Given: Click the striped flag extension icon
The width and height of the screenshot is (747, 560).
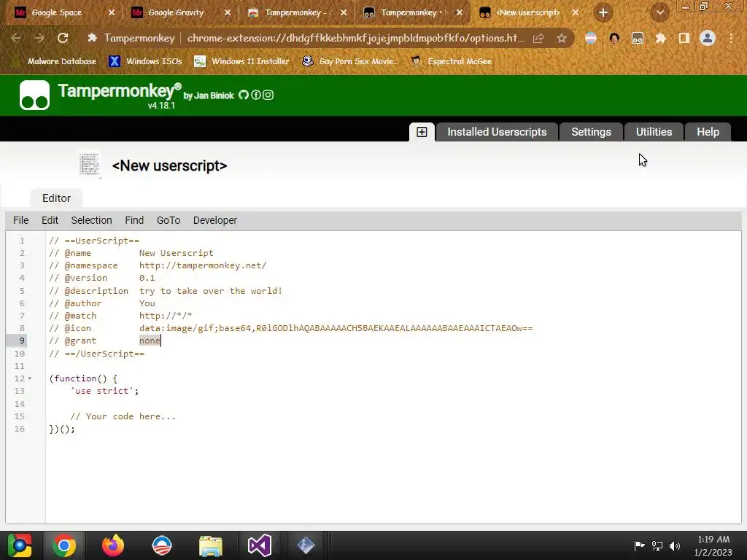Looking at the screenshot, I should (x=591, y=38).
